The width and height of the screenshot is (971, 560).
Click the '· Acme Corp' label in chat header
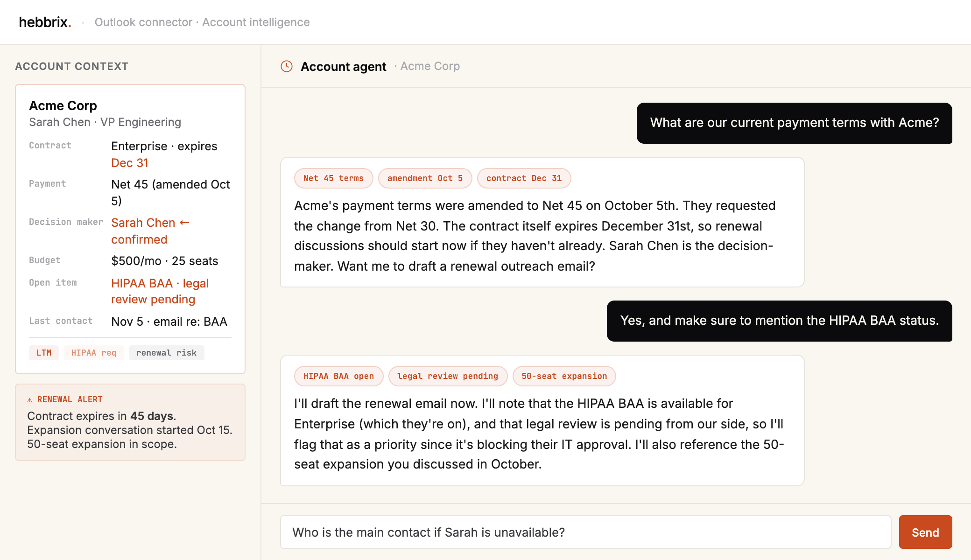pyautogui.click(x=427, y=66)
